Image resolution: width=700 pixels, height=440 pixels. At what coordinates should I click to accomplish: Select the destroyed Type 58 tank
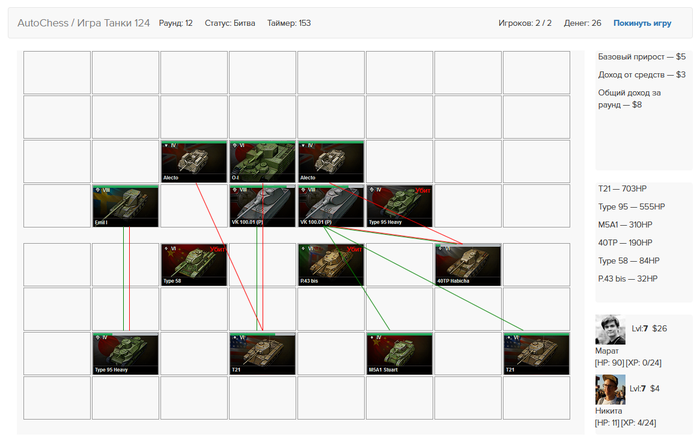click(x=194, y=265)
